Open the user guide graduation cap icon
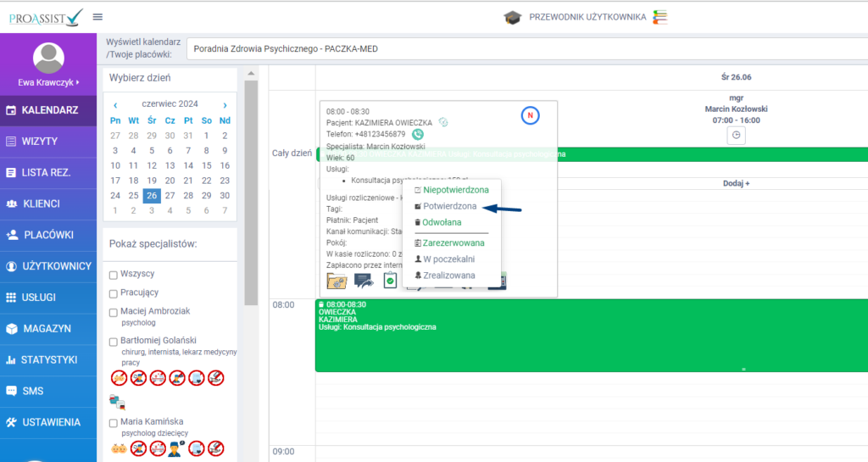 point(512,17)
